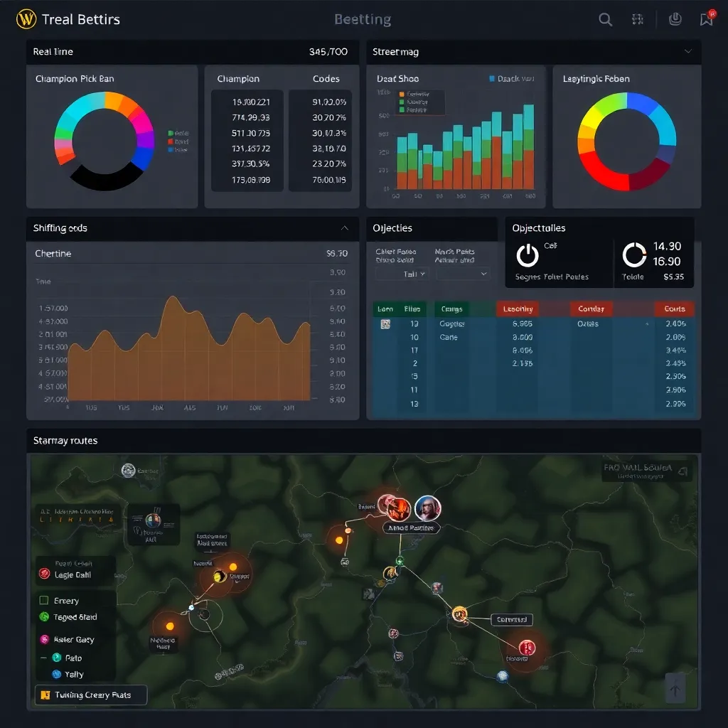This screenshot has width=728, height=728.
Task: Click the yellow W logo icon
Action: click(x=26, y=19)
